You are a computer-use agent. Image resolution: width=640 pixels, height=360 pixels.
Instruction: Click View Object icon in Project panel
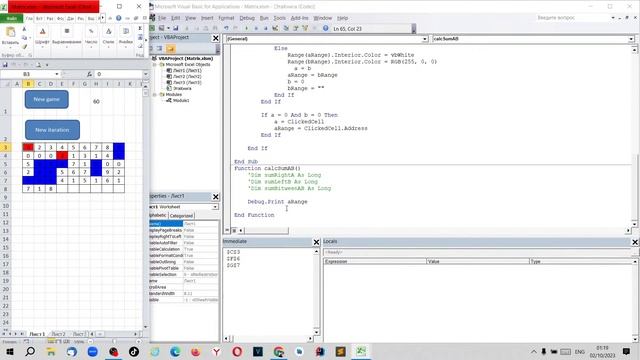(x=160, y=49)
